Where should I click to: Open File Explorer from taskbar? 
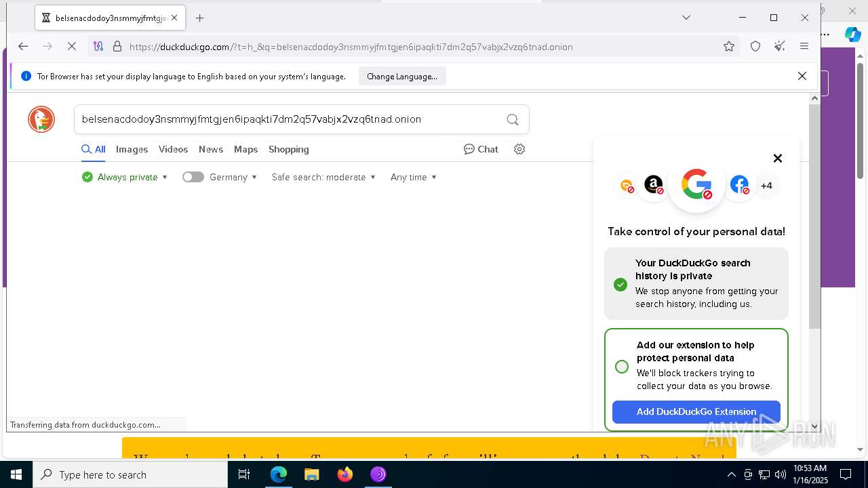pyautogui.click(x=312, y=474)
